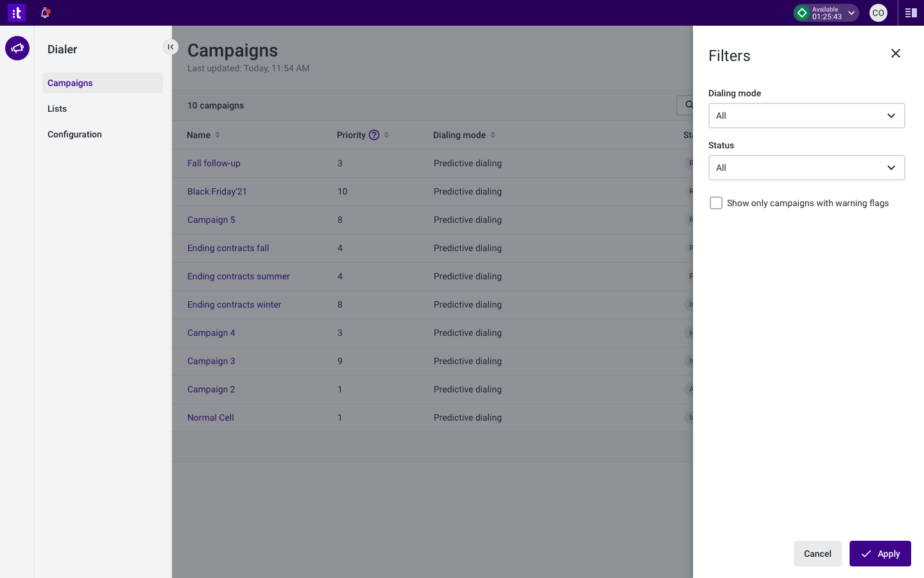The width and height of the screenshot is (924, 578).
Task: Open the Priority column help icon
Action: click(374, 135)
